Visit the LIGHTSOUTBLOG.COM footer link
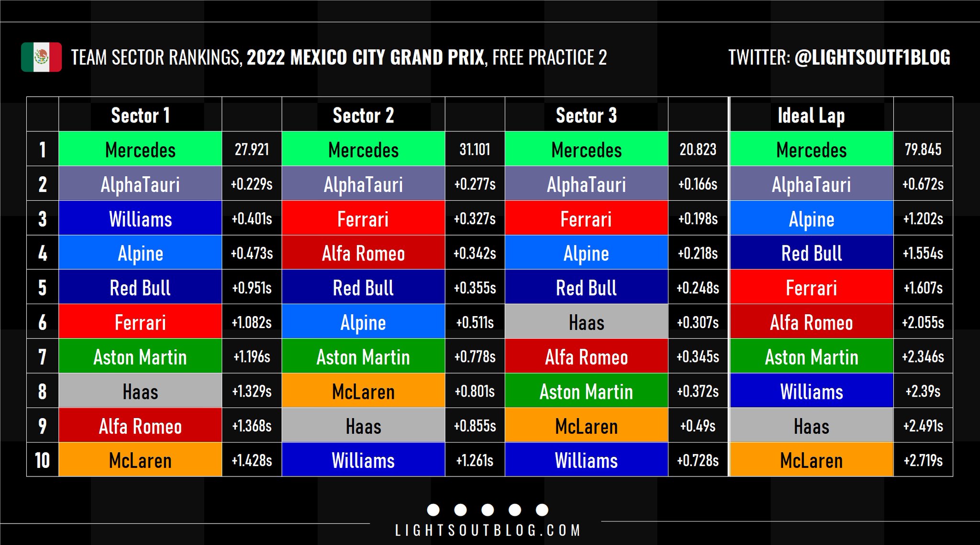The image size is (980, 545). [488, 531]
